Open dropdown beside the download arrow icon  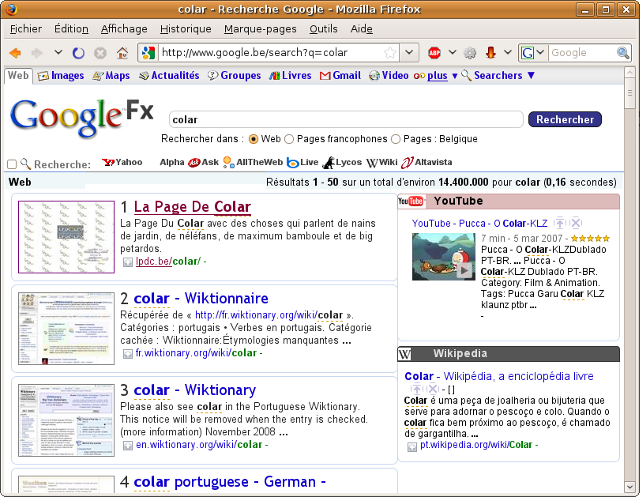507,52
